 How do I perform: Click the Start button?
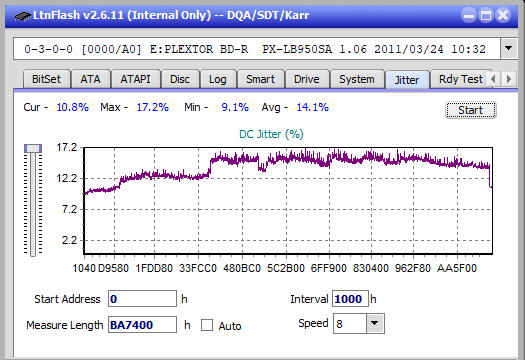pos(471,110)
